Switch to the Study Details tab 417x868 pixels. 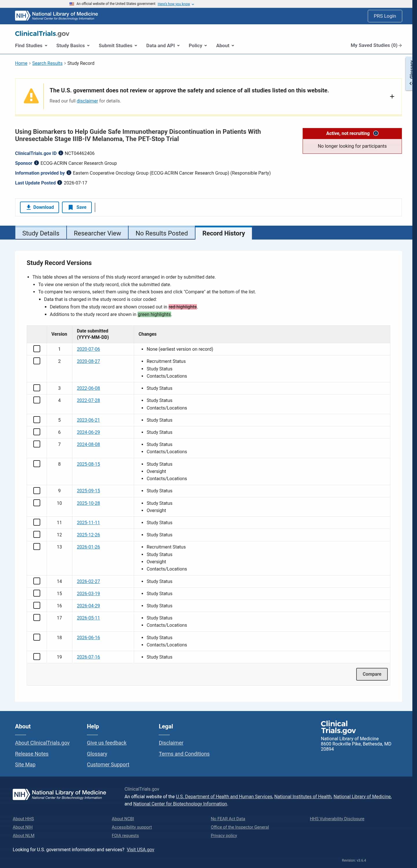coord(41,233)
